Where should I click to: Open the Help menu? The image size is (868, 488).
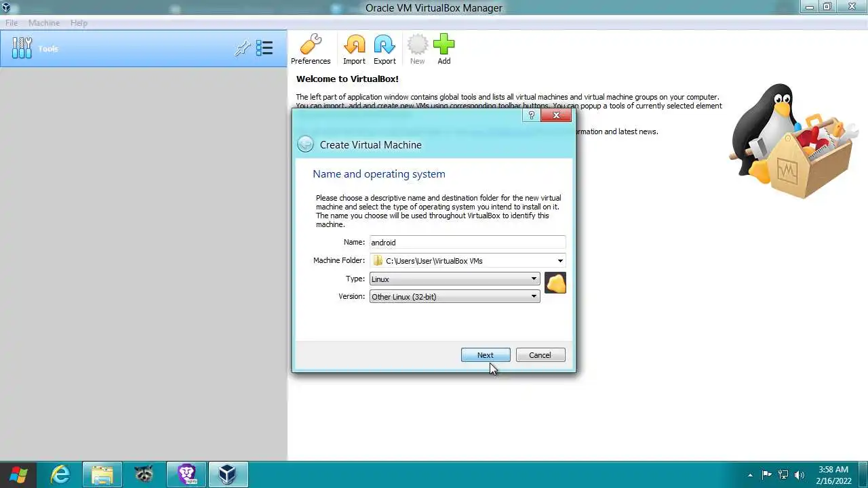point(79,23)
